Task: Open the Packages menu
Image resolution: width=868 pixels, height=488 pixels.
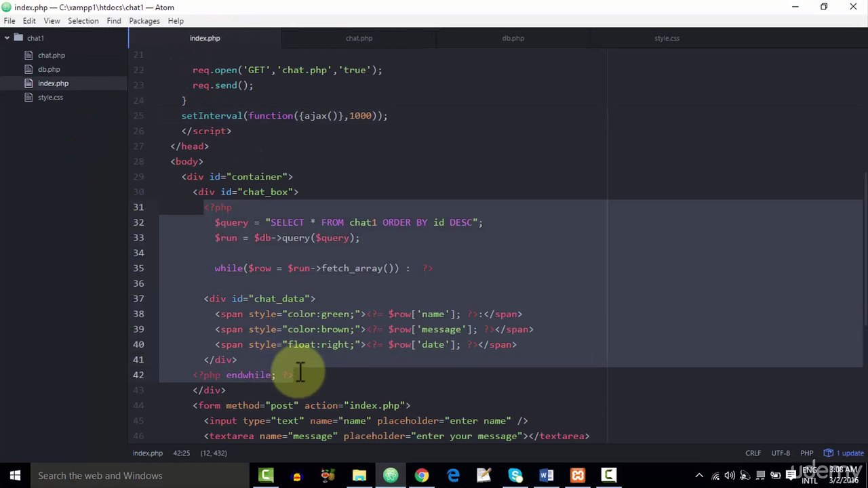Action: tap(144, 21)
